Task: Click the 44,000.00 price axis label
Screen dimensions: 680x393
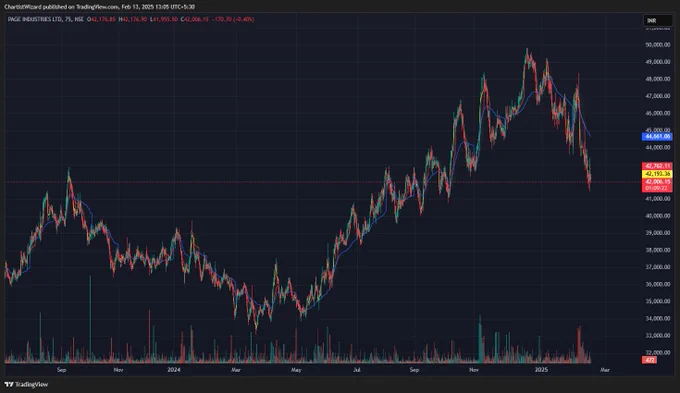Action: tap(658, 147)
